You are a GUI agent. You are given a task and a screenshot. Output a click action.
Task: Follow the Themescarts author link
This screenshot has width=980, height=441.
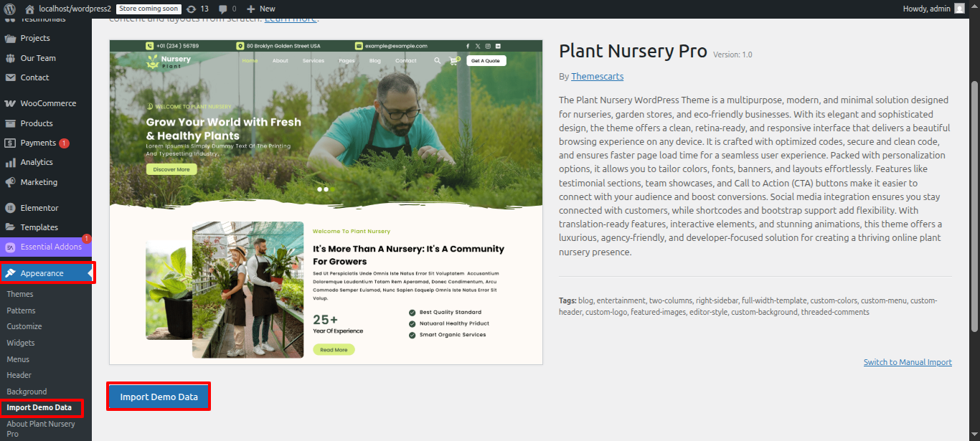point(597,76)
